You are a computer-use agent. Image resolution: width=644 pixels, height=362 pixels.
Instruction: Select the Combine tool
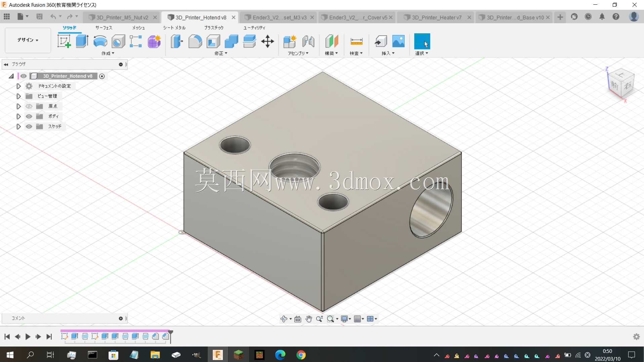231,41
